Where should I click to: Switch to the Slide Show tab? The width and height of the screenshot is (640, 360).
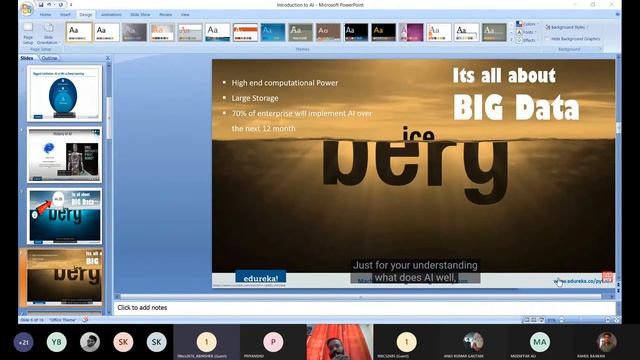[x=140, y=15]
